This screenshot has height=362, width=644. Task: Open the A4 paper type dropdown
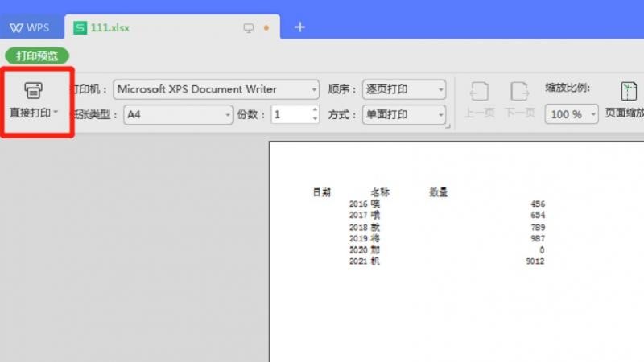228,115
